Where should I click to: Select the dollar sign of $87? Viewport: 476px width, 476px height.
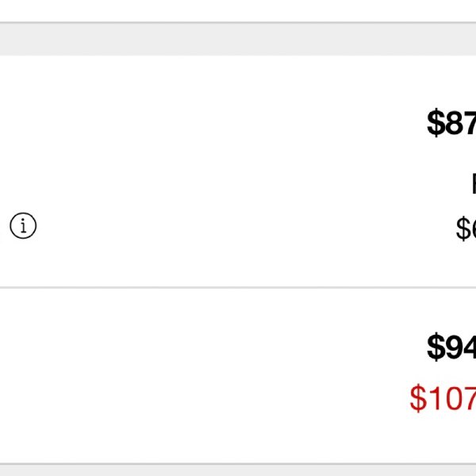point(436,123)
